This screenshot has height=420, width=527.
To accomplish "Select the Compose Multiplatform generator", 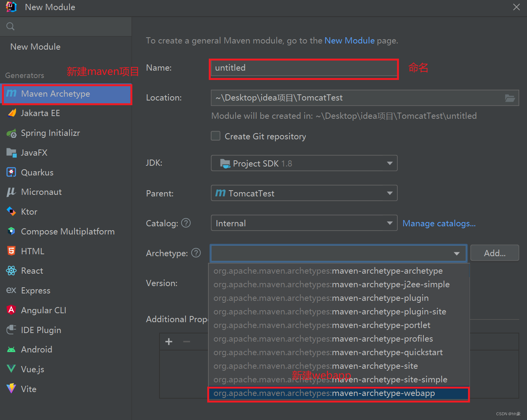I will pos(66,231).
